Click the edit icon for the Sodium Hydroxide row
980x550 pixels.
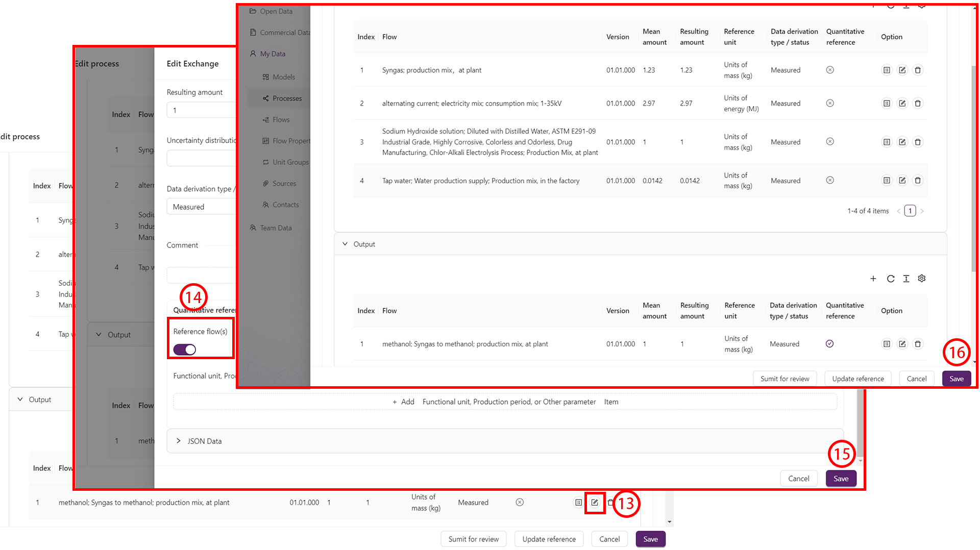click(x=902, y=142)
